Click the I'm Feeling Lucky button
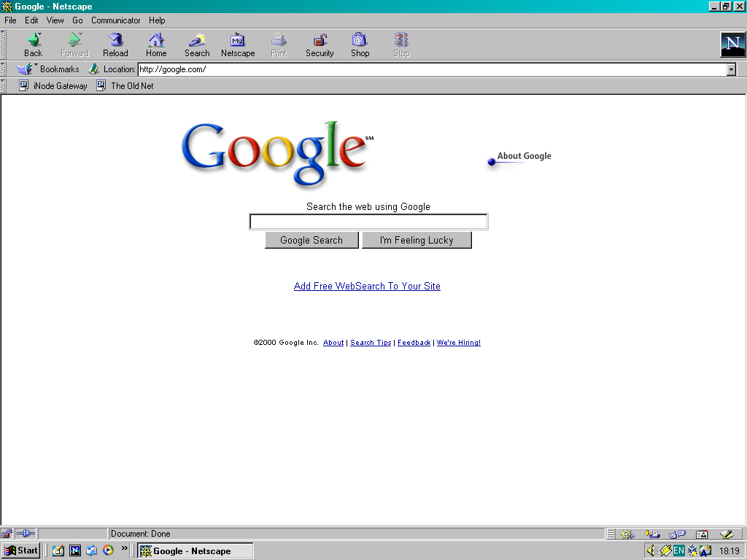 coord(417,240)
